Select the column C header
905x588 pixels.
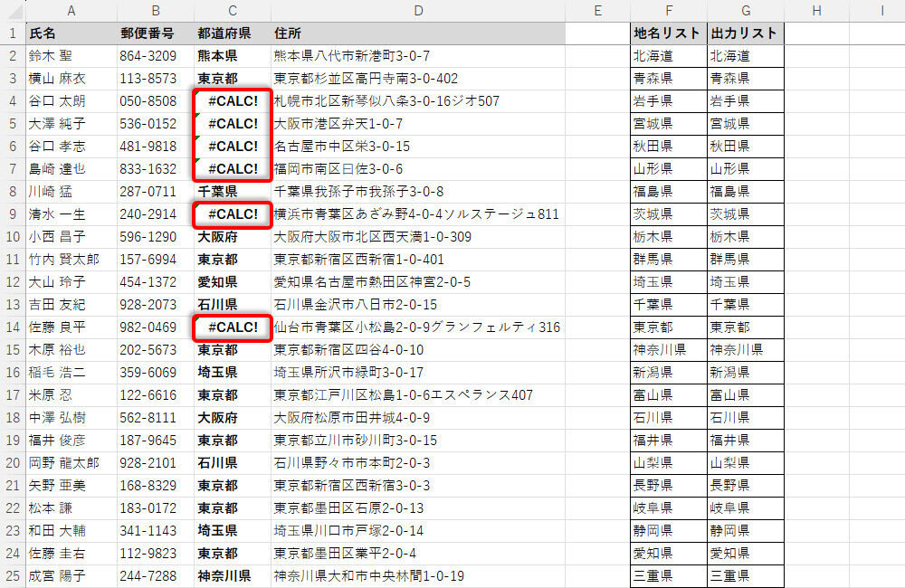tap(232, 10)
